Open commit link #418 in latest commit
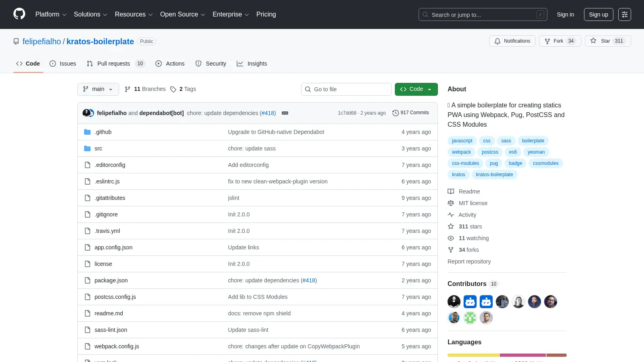Image resolution: width=644 pixels, height=362 pixels. point(268,113)
